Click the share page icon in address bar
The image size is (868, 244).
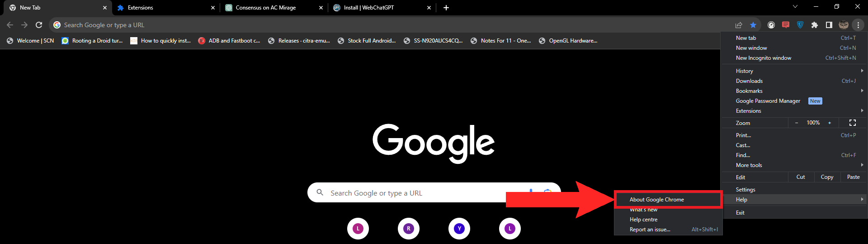[x=739, y=25]
